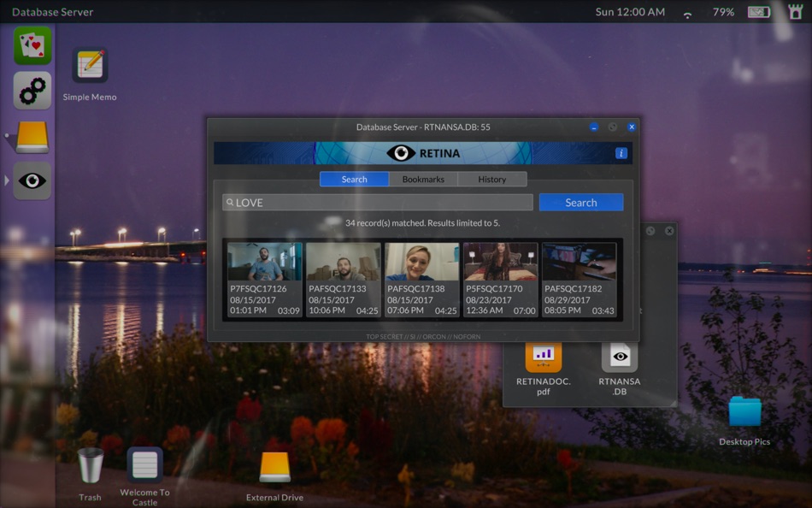Click the castle icon in top bar

(x=796, y=11)
